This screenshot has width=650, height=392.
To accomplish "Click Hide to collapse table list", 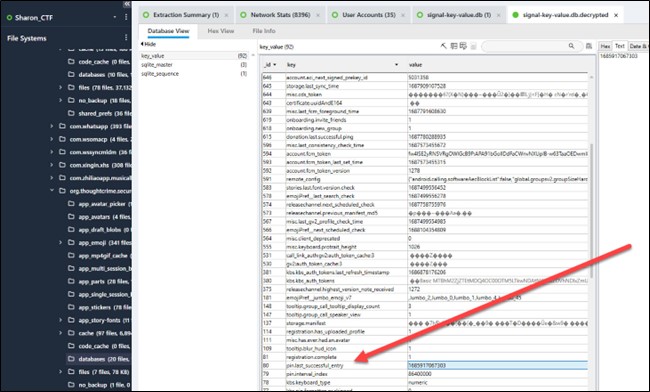I will point(148,44).
